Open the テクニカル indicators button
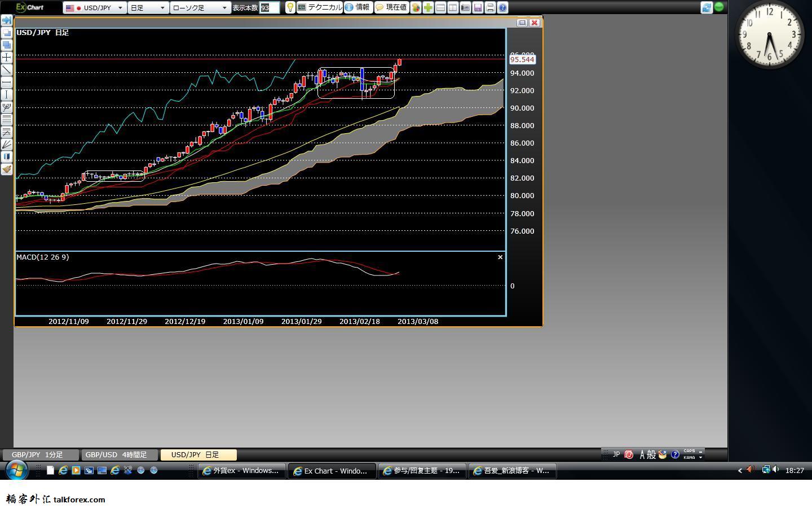Viewport: 812px width, 508px height. tap(319, 7)
